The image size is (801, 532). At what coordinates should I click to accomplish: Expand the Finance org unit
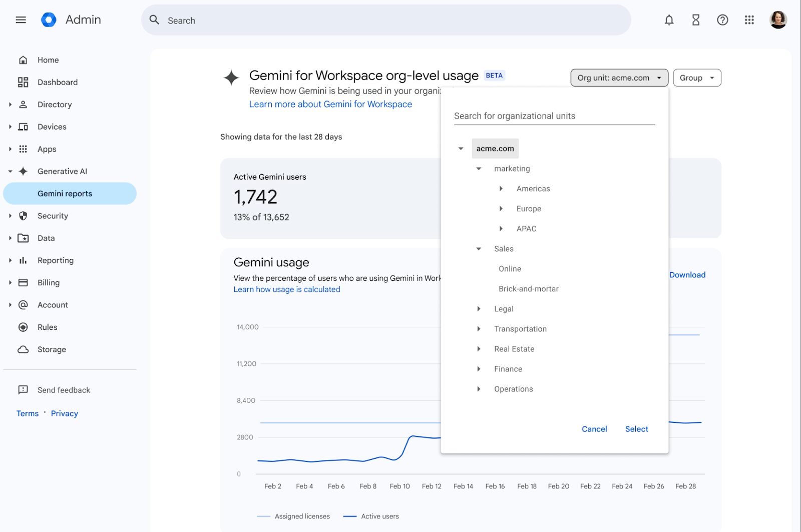[x=479, y=369]
